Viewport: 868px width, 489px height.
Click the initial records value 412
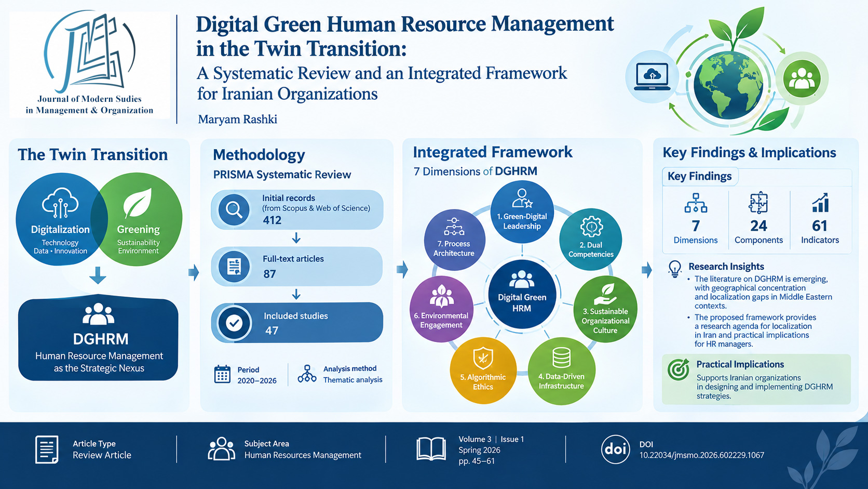click(272, 220)
